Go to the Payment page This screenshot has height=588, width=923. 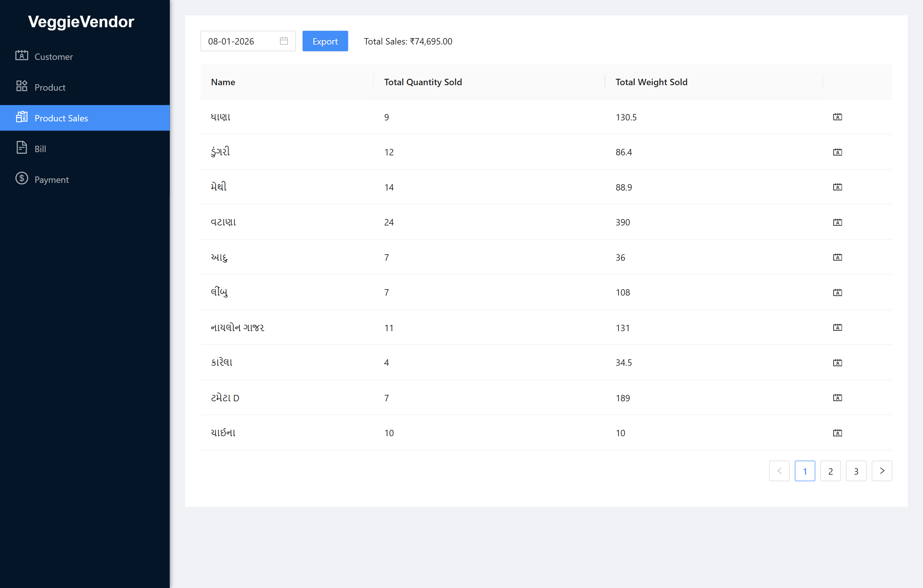pos(51,179)
